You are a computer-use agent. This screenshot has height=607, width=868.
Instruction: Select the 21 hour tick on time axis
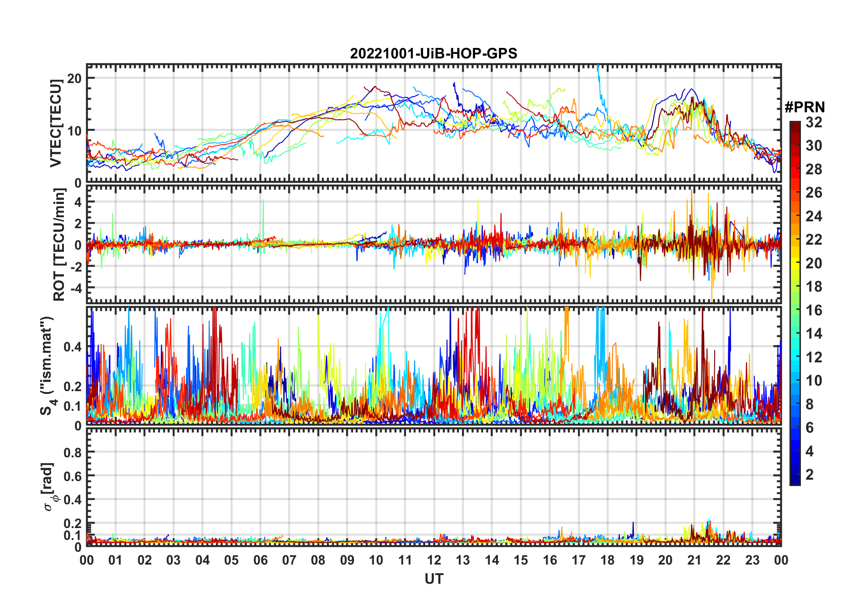click(x=694, y=560)
